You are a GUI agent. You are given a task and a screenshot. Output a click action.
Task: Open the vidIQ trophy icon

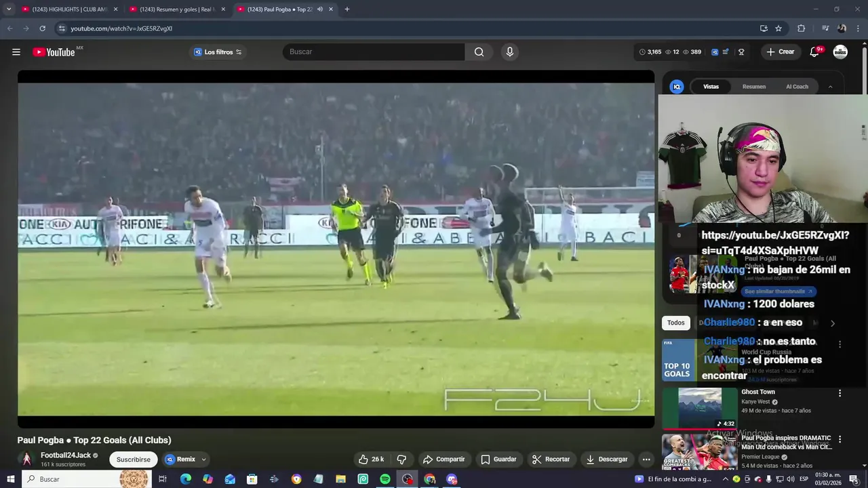[741, 52]
